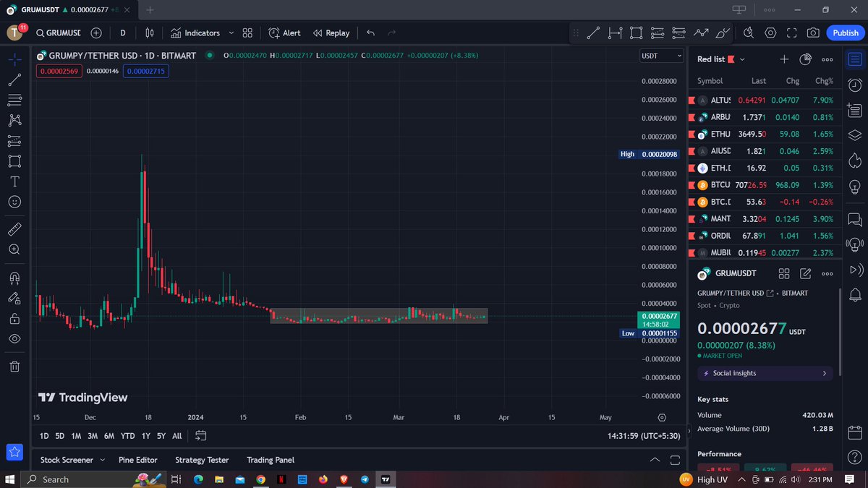
Task: Click the Publish button
Action: point(845,33)
